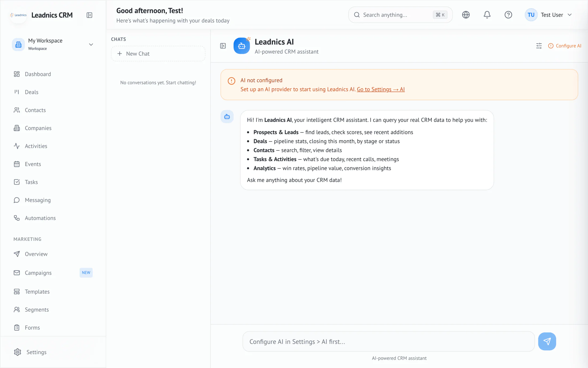Screen dimensions: 588x368
Task: Click "Ask me anything about your CRM data!"
Action: coord(294,180)
